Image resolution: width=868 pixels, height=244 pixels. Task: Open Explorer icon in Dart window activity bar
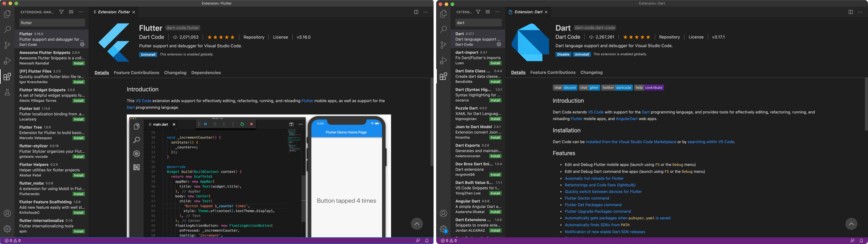pyautogui.click(x=443, y=14)
